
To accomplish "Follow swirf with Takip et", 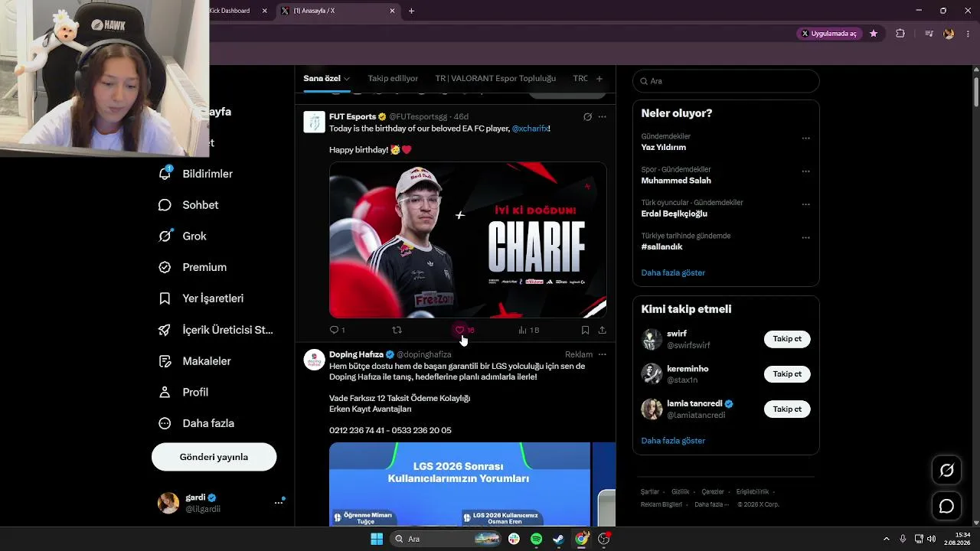I will point(787,339).
